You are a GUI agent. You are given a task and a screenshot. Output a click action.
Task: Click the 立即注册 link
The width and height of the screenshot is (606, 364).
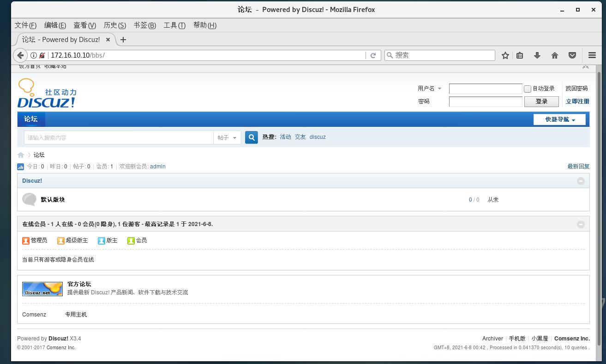[x=577, y=101]
